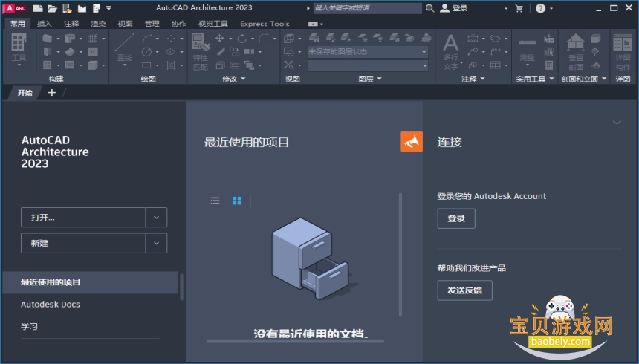The width and height of the screenshot is (639, 364).
Task: Switch recent items to grid view
Action: tap(237, 200)
